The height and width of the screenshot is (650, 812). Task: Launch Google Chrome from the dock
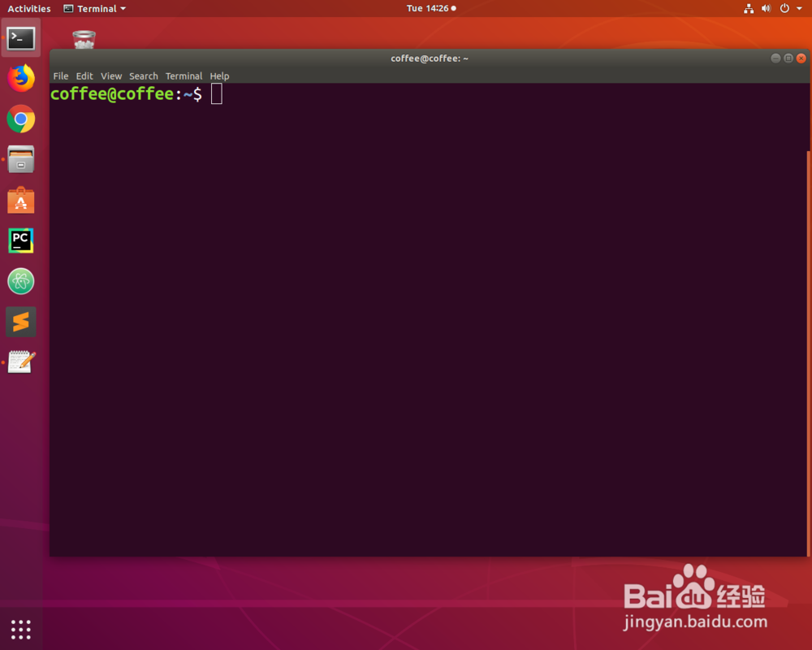click(21, 119)
